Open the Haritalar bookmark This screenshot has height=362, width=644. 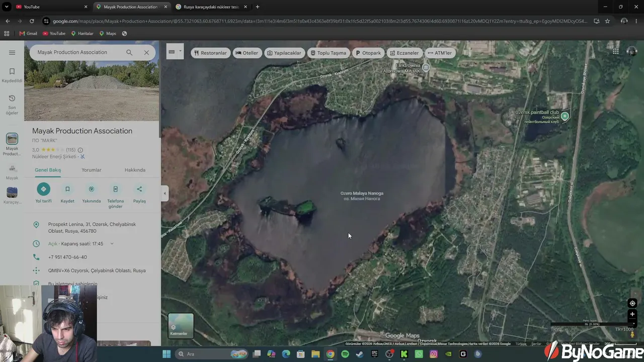[x=82, y=34]
